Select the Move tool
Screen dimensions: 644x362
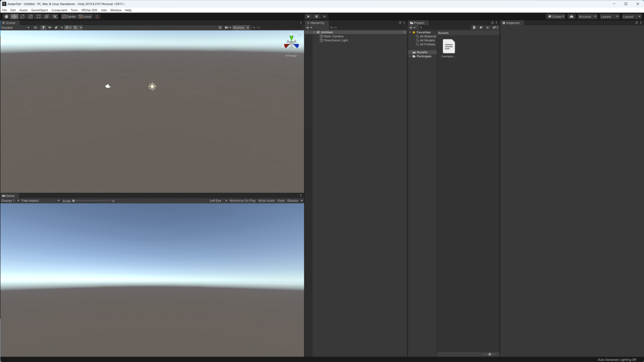tap(14, 17)
